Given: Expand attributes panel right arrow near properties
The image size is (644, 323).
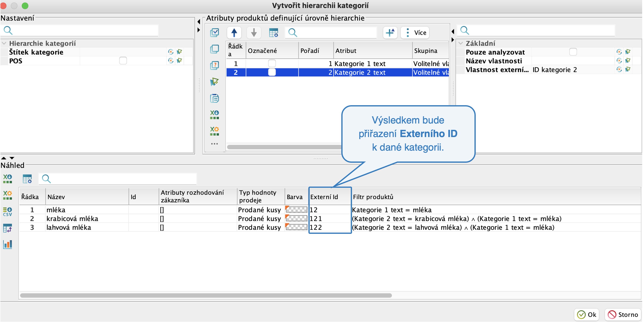Looking at the screenshot, I should [453, 40].
